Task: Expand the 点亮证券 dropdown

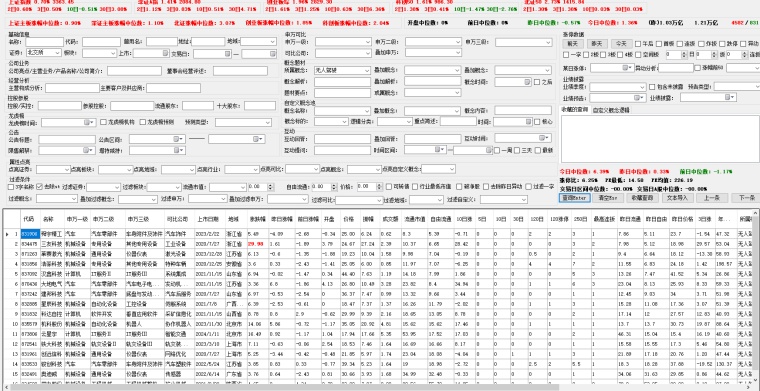Action: coord(53,170)
